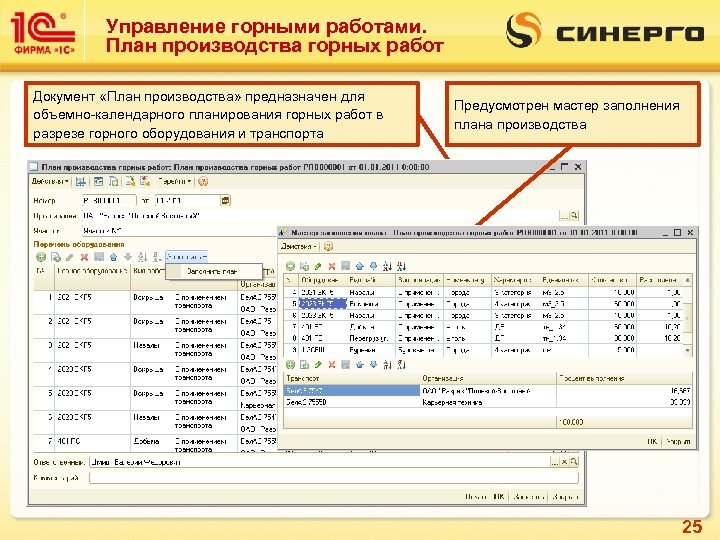
Task: Select Перегрузка row in wizard equipment table
Action: (x=482, y=338)
